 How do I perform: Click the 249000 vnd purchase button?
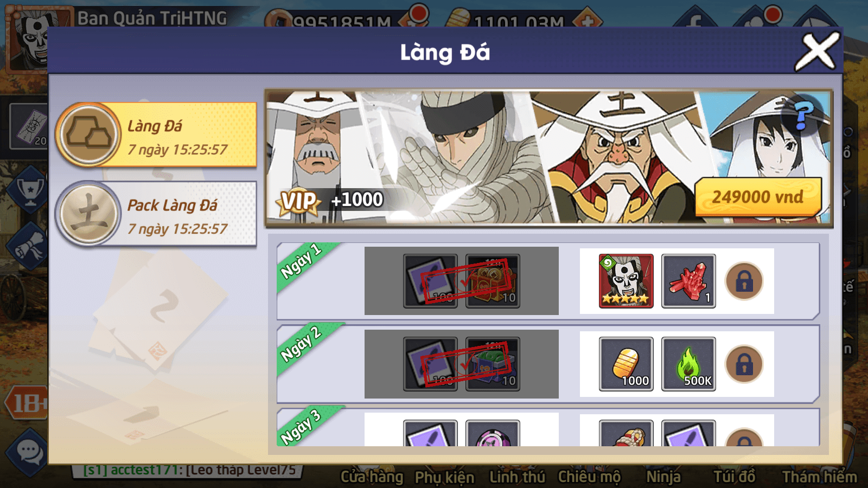coord(758,196)
